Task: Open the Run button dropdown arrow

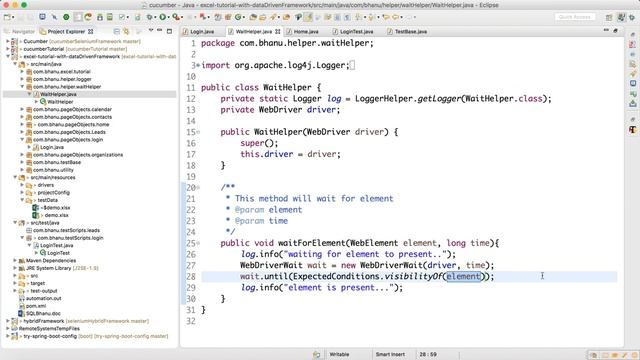Action: (x=169, y=17)
